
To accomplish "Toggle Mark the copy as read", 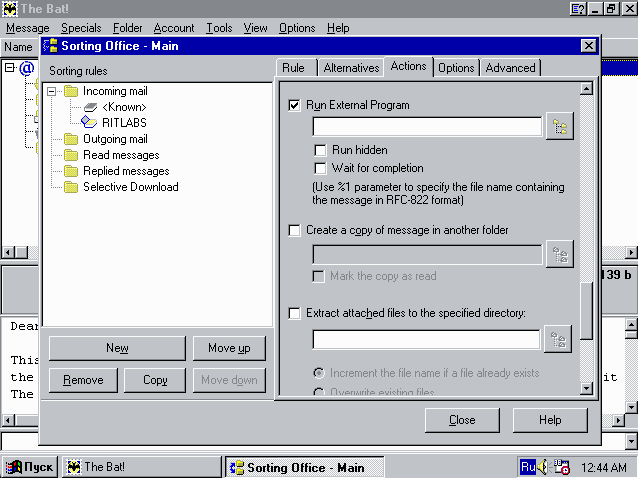I will click(x=318, y=276).
